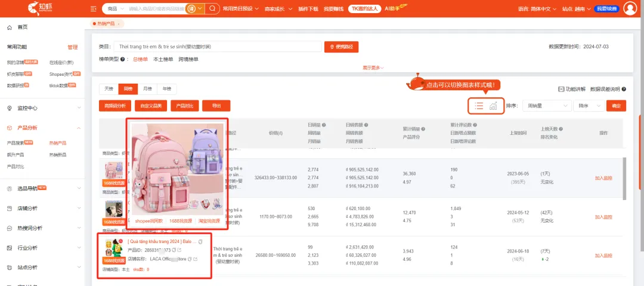This screenshot has height=286, width=644.
Task: Select the 月榜 tab
Action: (x=147, y=89)
